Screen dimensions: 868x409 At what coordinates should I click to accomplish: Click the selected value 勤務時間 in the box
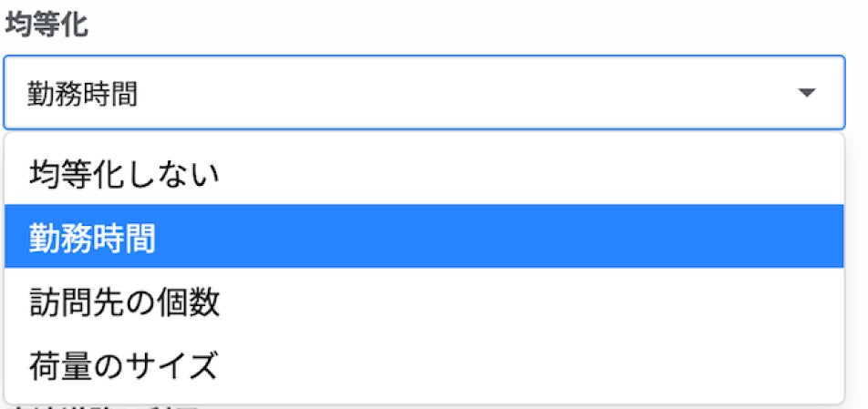point(83,94)
